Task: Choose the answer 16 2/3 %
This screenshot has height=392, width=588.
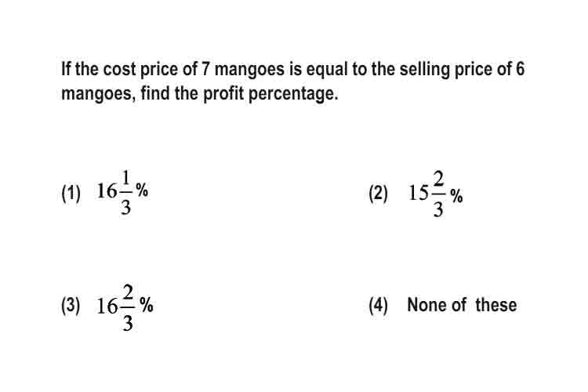Action: 125,308
